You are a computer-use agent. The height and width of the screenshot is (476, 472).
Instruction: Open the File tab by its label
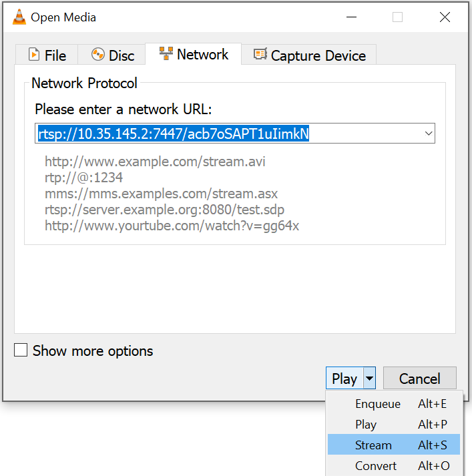coord(55,55)
